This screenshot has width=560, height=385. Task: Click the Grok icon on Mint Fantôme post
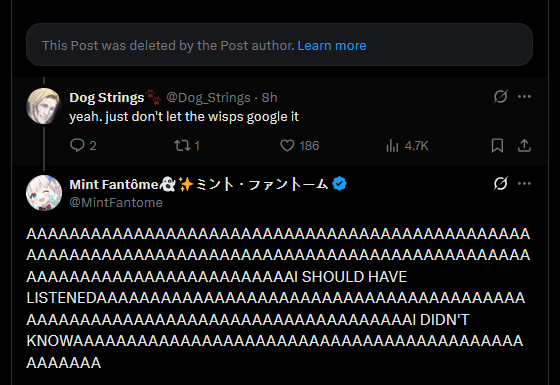pyautogui.click(x=500, y=184)
